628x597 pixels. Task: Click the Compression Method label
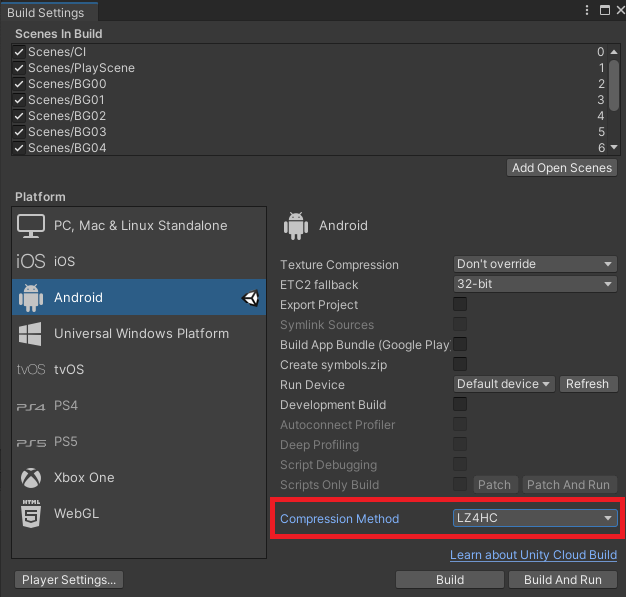tap(339, 519)
